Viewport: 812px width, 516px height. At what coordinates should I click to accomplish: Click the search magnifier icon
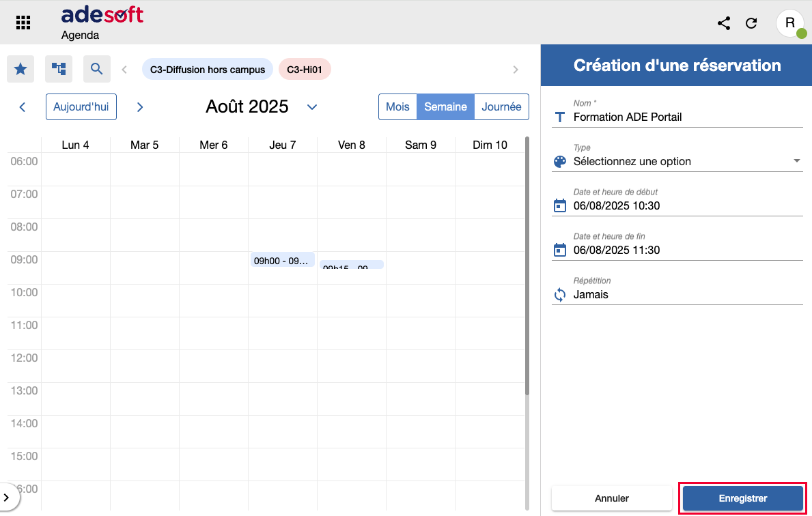point(97,69)
